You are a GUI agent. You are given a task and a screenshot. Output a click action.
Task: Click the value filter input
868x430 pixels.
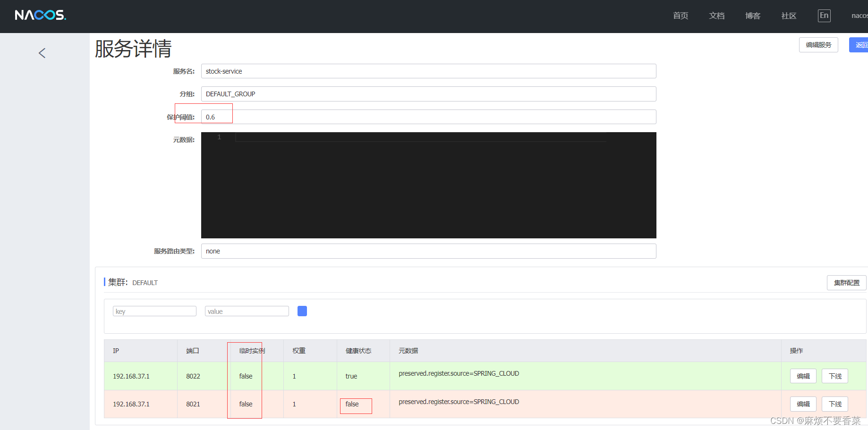tap(247, 311)
